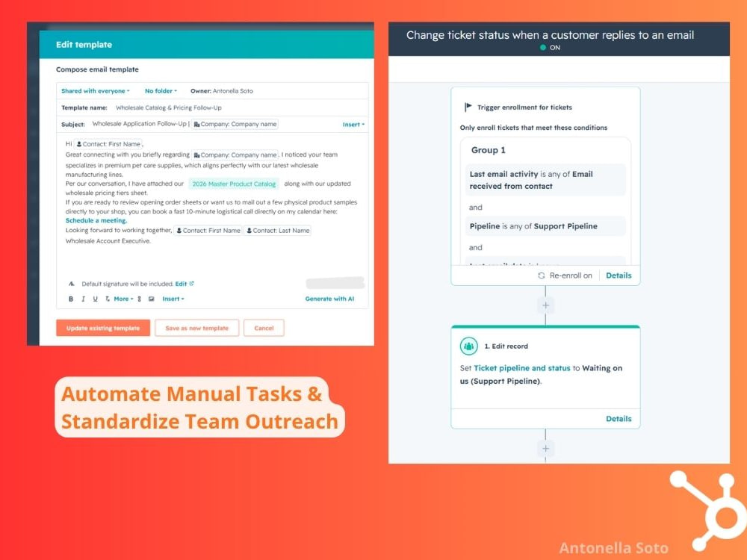
Task: Click the 2026 Master Product Catalog link
Action: pyautogui.click(x=234, y=184)
